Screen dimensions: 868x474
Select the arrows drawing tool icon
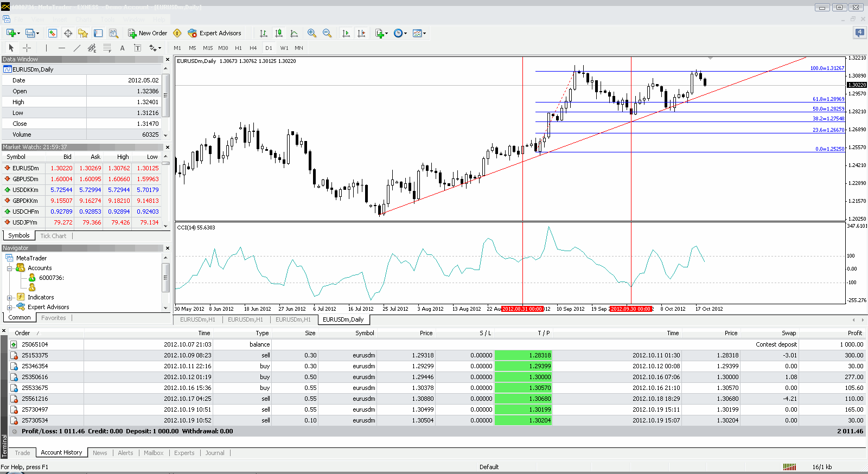152,48
